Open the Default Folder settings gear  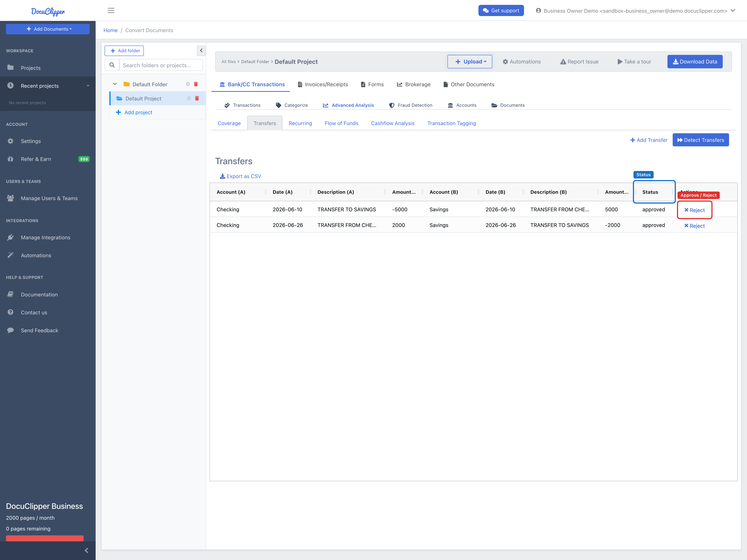tap(188, 84)
